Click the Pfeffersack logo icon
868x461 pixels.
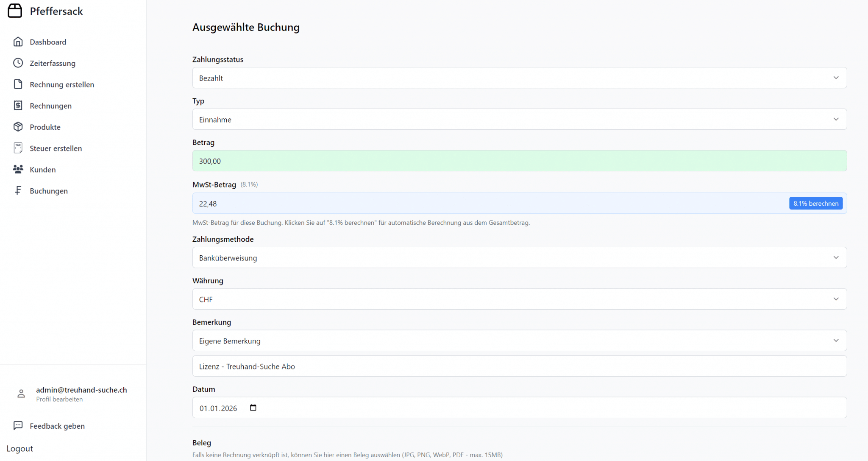(15, 11)
